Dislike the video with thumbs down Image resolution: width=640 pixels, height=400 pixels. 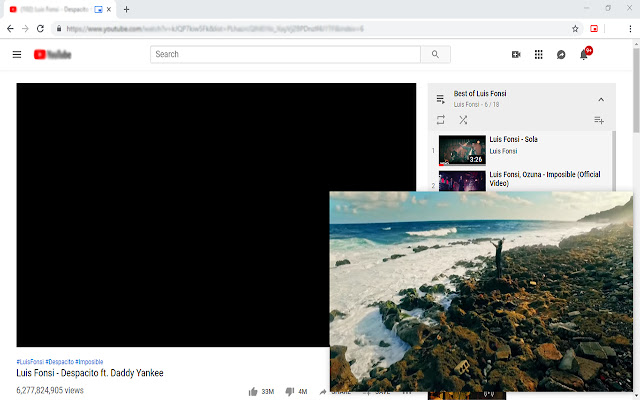(x=290, y=392)
